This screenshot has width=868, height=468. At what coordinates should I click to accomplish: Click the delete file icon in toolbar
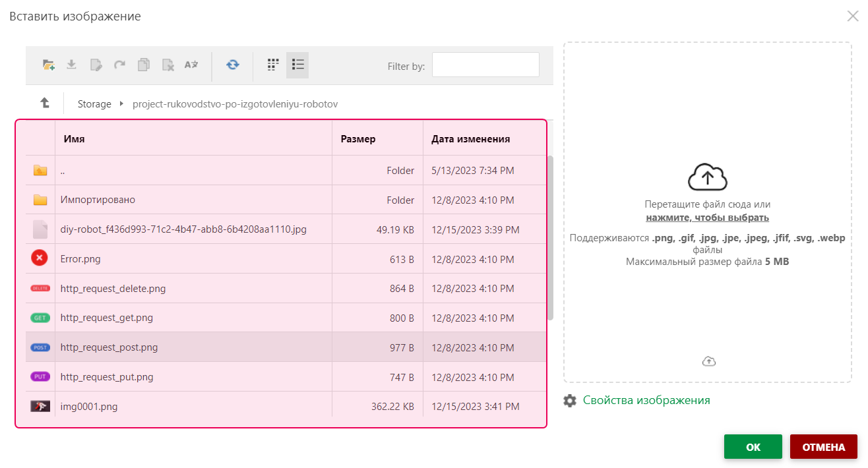click(x=168, y=65)
